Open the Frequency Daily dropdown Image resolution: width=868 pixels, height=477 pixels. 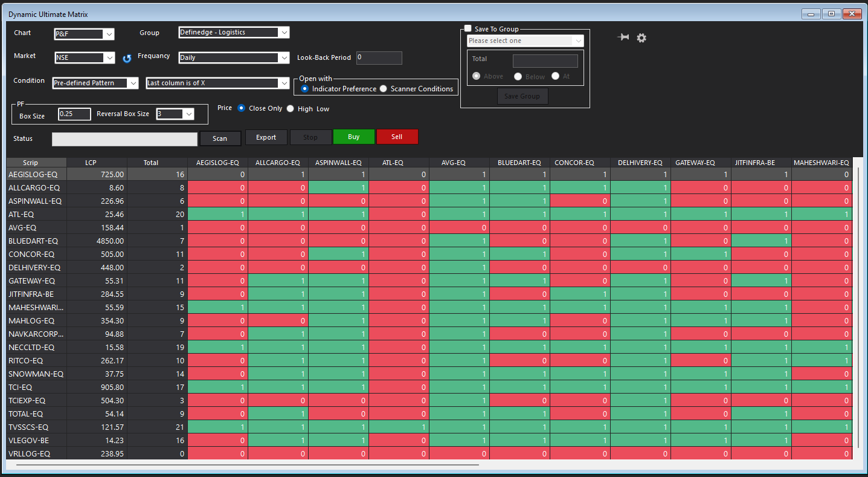pos(234,58)
